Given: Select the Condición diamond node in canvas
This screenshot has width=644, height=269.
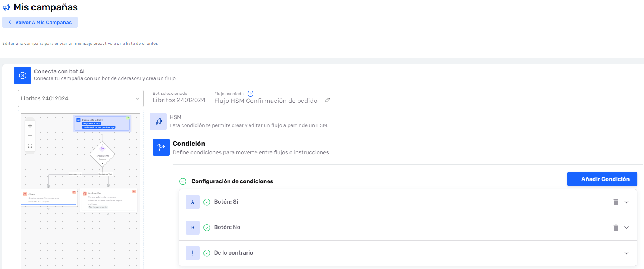Looking at the screenshot, I should pos(102,154).
